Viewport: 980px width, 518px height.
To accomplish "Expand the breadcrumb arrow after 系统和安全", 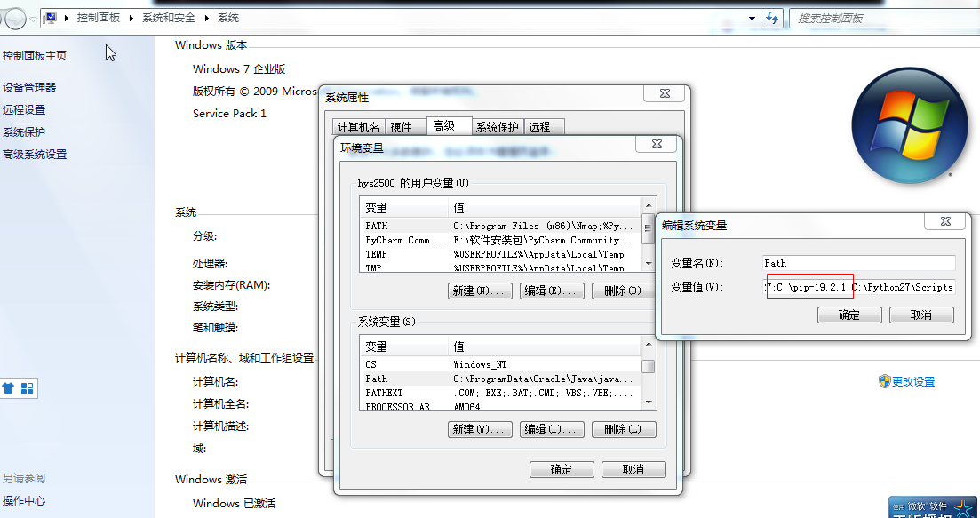I will pyautogui.click(x=205, y=17).
